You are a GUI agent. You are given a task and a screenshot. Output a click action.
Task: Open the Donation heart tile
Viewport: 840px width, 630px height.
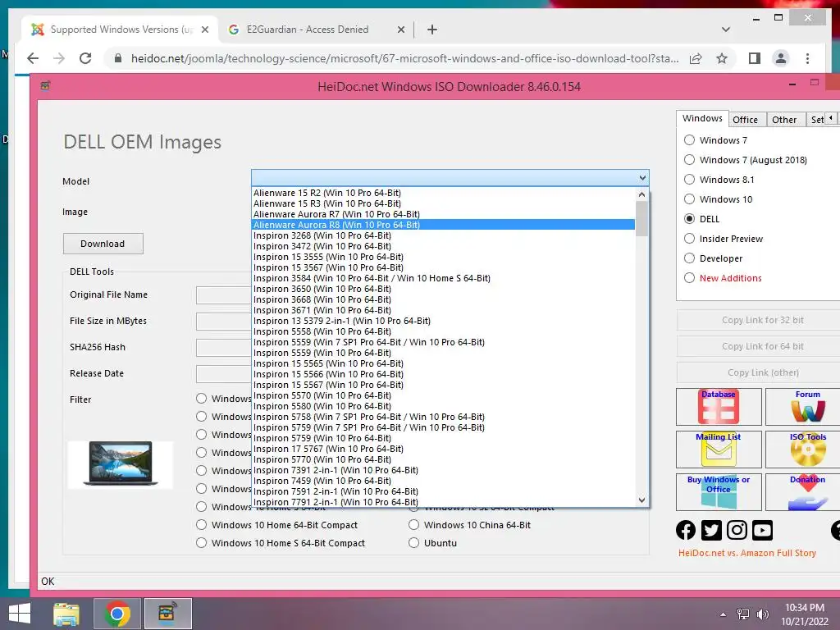point(802,492)
